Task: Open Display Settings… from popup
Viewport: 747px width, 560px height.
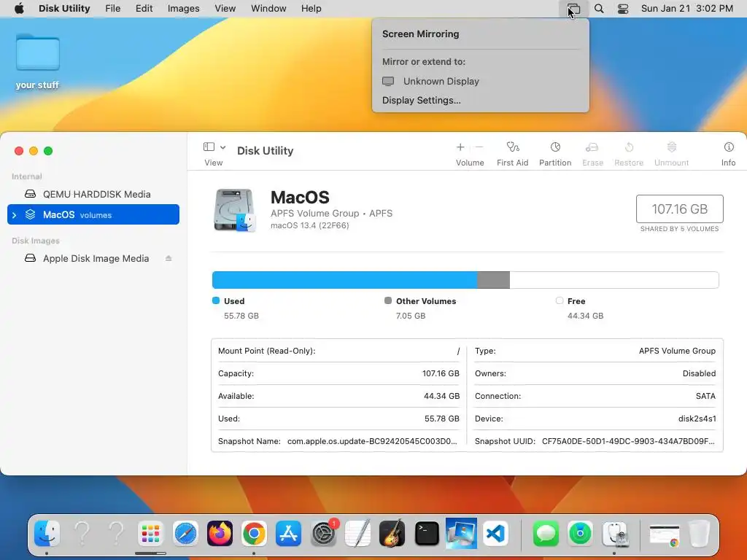Action: tap(421, 101)
